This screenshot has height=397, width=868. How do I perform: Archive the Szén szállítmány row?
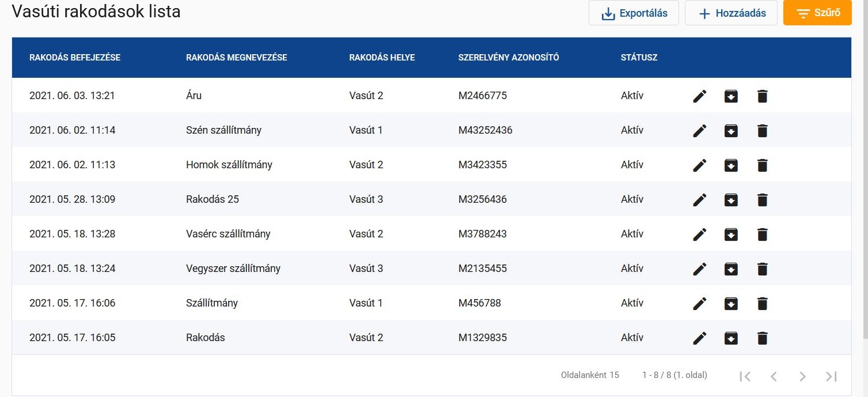pyautogui.click(x=731, y=131)
